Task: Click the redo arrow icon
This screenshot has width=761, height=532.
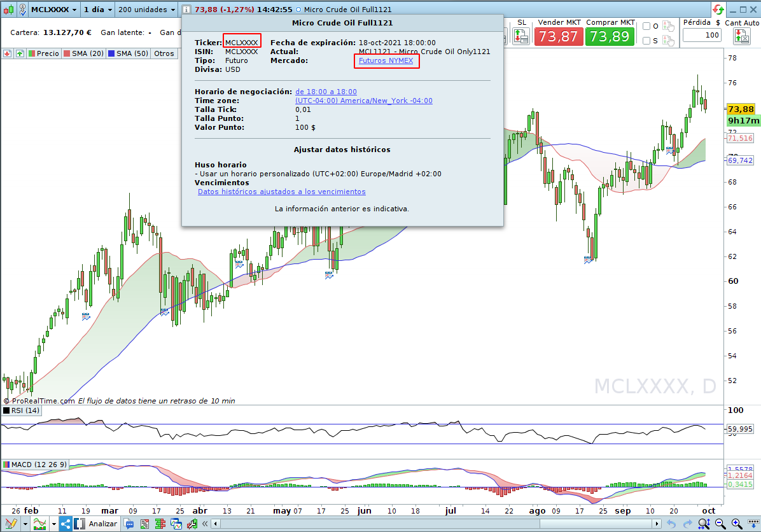Action: click(688, 524)
